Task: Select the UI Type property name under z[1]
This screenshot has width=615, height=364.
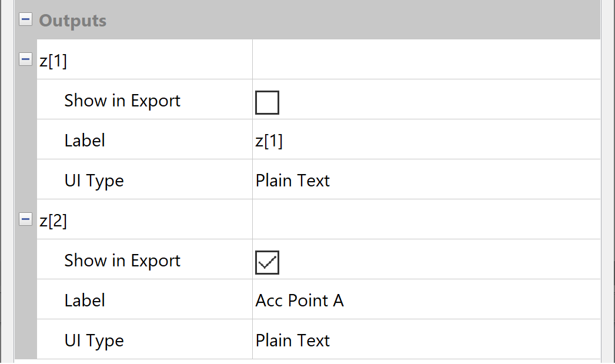Action: pyautogui.click(x=94, y=181)
